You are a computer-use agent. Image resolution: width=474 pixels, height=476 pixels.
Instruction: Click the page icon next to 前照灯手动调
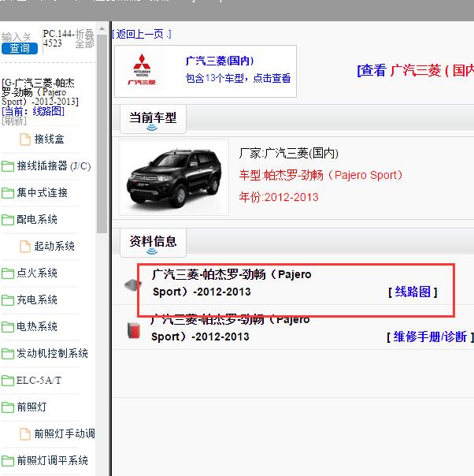coord(25,434)
